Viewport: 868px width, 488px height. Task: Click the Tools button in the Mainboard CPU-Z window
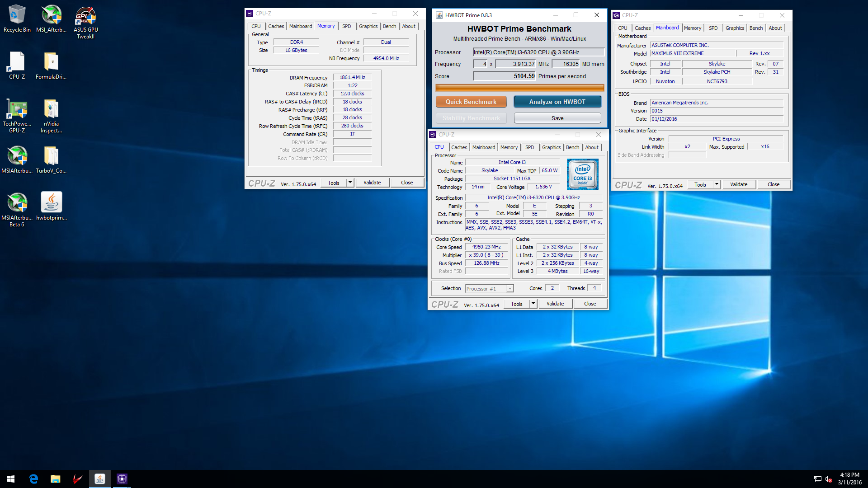tap(700, 184)
